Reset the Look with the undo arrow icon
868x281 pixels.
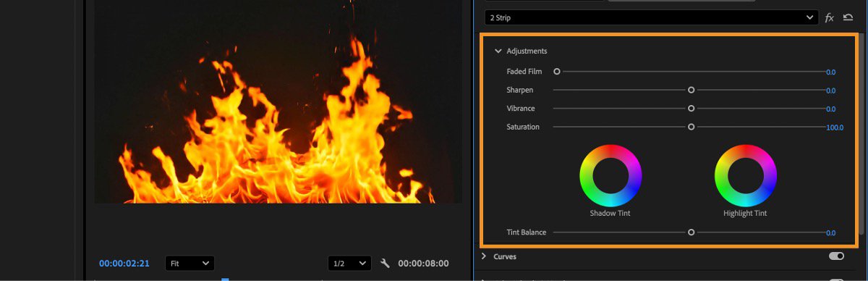[x=848, y=17]
